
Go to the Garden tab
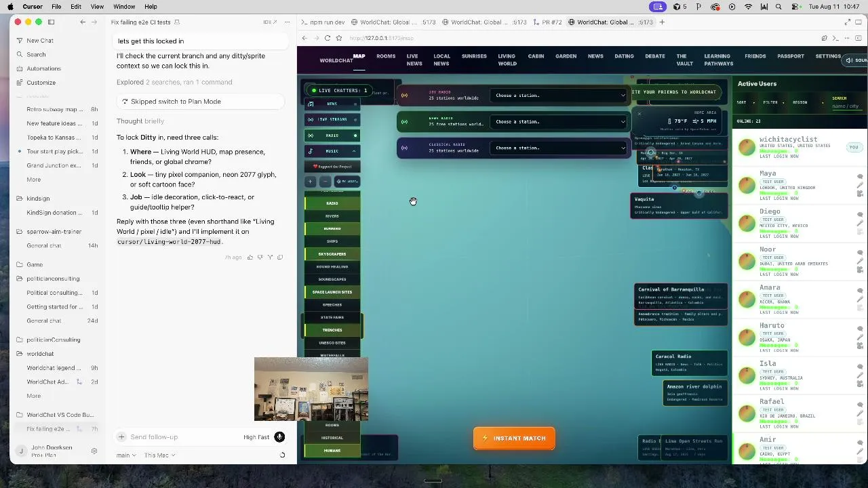pyautogui.click(x=566, y=56)
